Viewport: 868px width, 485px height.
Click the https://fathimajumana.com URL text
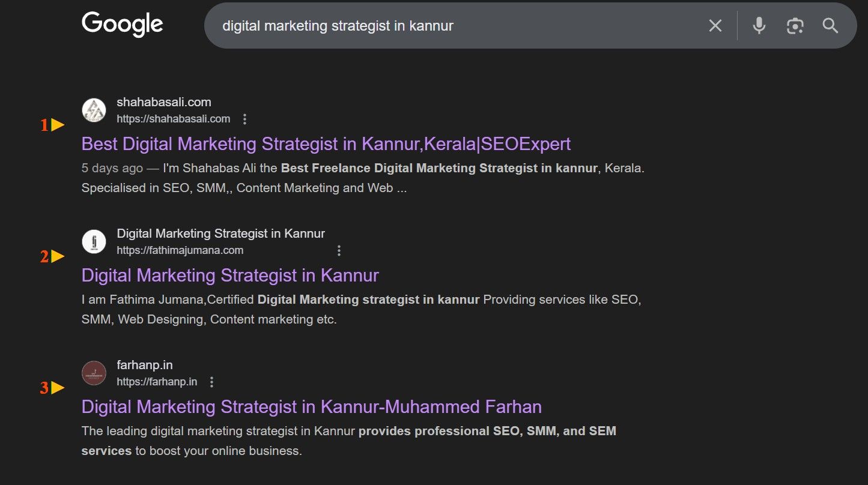180,250
